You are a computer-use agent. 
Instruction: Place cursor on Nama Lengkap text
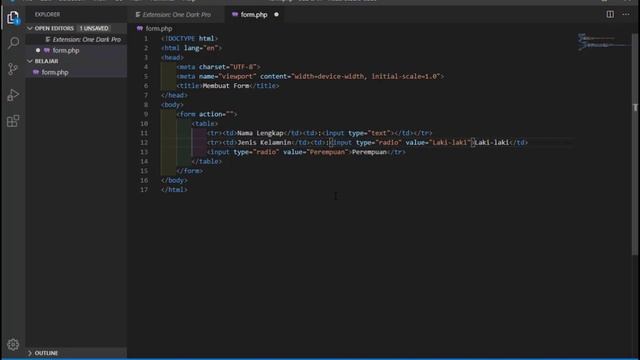click(260, 133)
